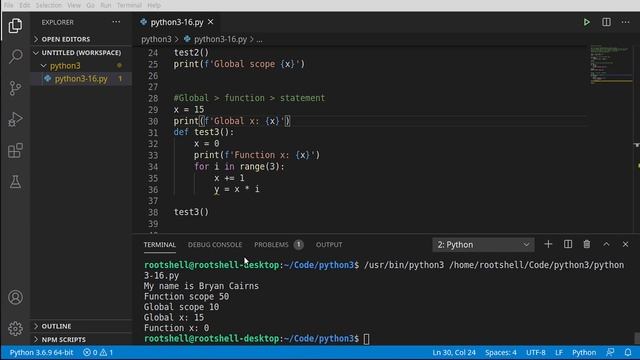Select python3-16.py in the explorer tree
This screenshot has width=640, height=360.
pos(81,79)
